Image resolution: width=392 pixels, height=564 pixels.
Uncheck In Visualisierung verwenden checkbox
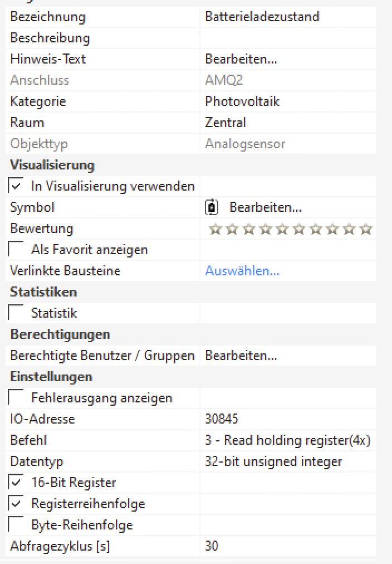pyautogui.click(x=16, y=186)
